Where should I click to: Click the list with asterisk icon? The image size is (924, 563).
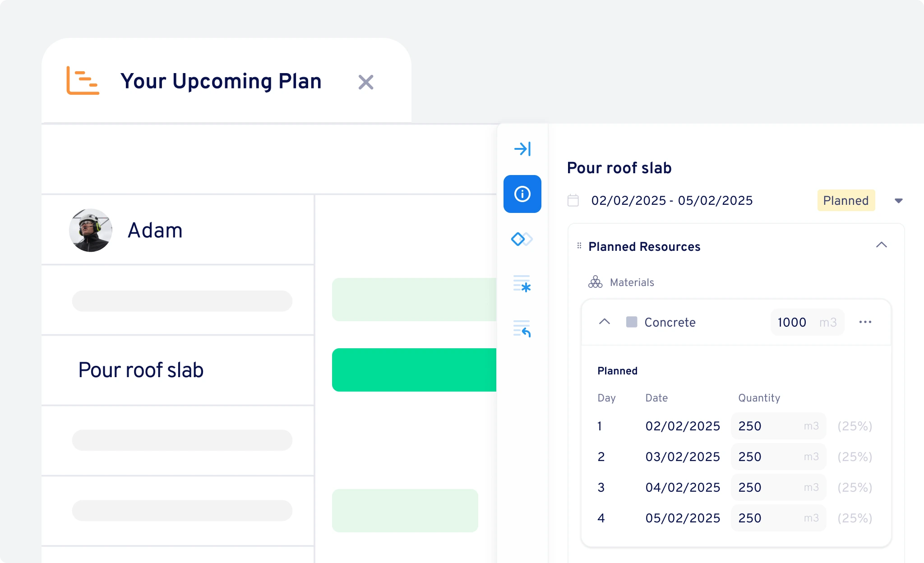pos(522,284)
